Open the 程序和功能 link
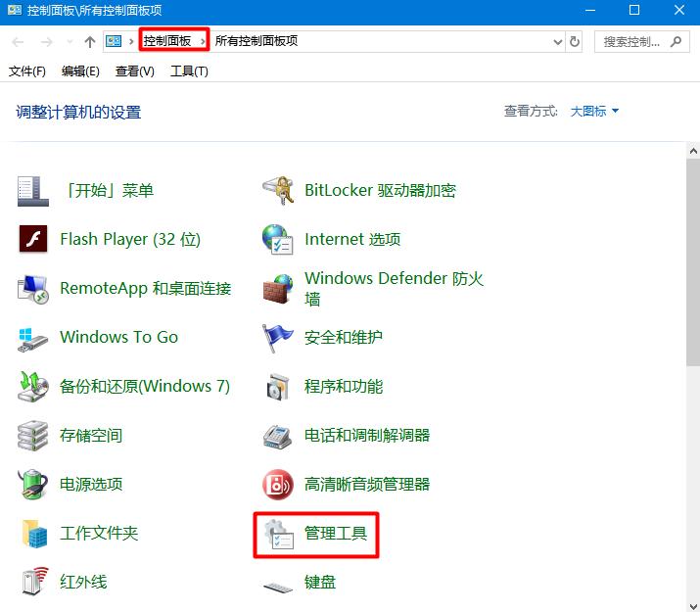Screen dimensions: 700x612 pyautogui.click(x=344, y=386)
